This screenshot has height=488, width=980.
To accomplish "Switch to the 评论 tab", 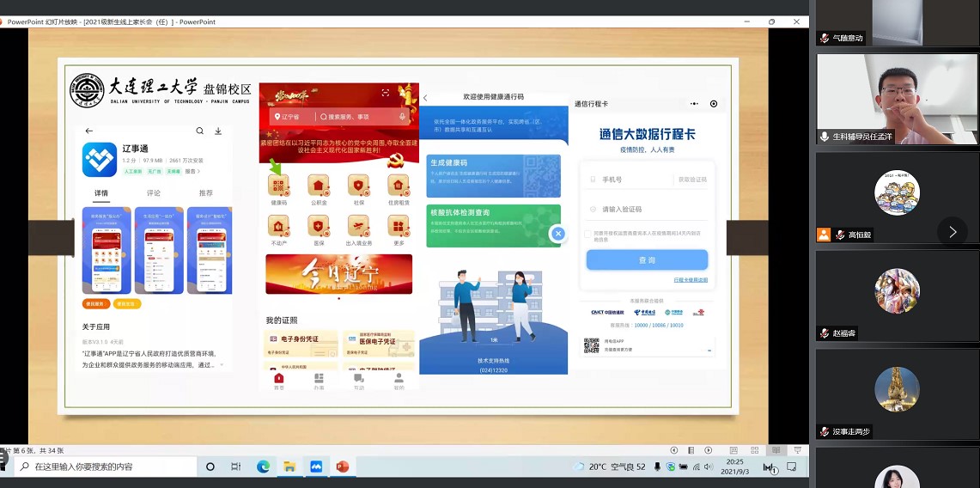I will click(154, 193).
